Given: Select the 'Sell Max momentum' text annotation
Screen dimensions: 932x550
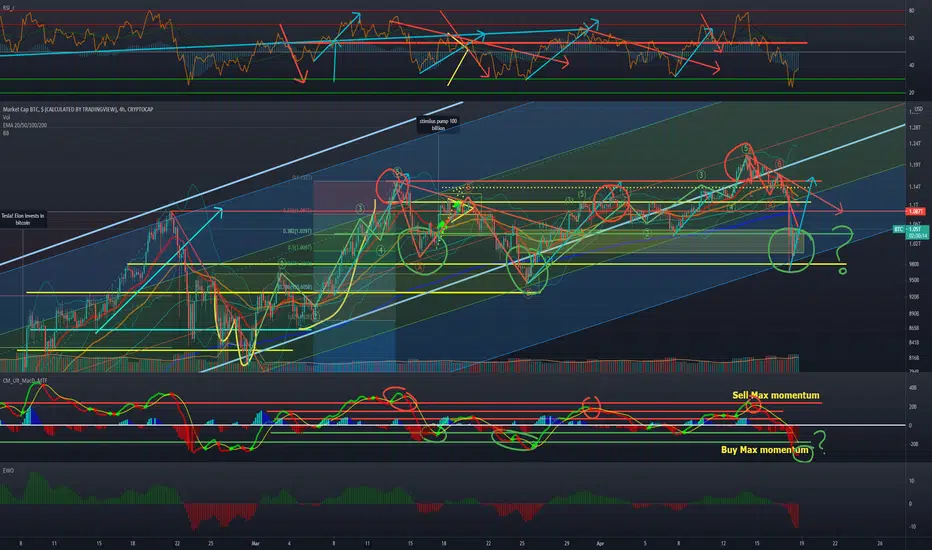Looking at the screenshot, I should pyautogui.click(x=776, y=395).
